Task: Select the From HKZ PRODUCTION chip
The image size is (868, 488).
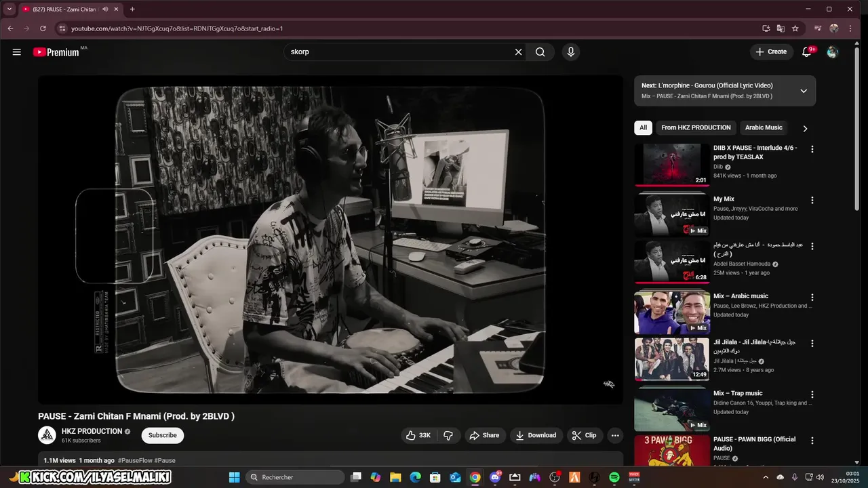Action: tap(696, 127)
